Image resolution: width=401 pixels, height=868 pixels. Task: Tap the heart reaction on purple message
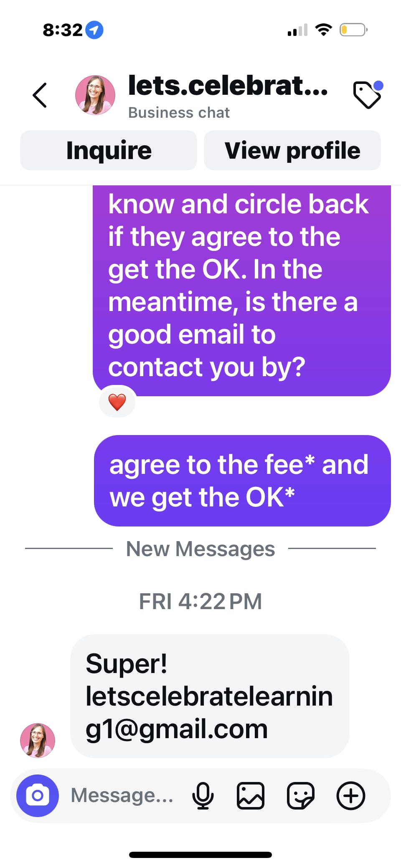click(117, 402)
